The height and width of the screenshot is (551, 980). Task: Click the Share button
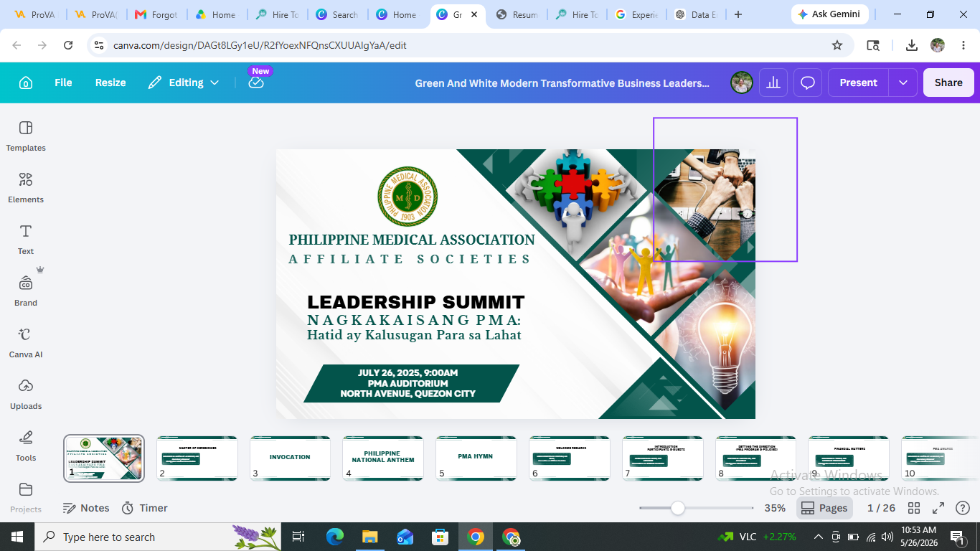pos(948,83)
